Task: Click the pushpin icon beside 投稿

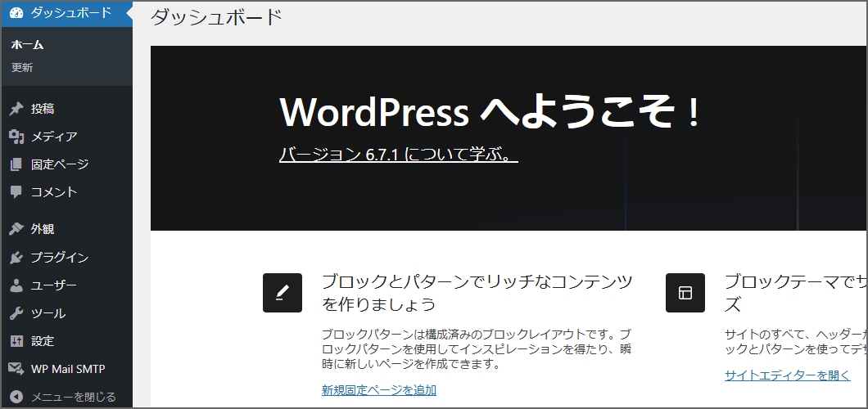Action: click(16, 109)
